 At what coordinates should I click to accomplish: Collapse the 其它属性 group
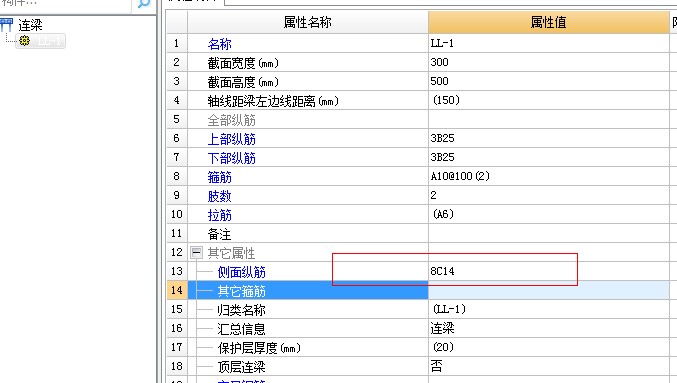(196, 252)
